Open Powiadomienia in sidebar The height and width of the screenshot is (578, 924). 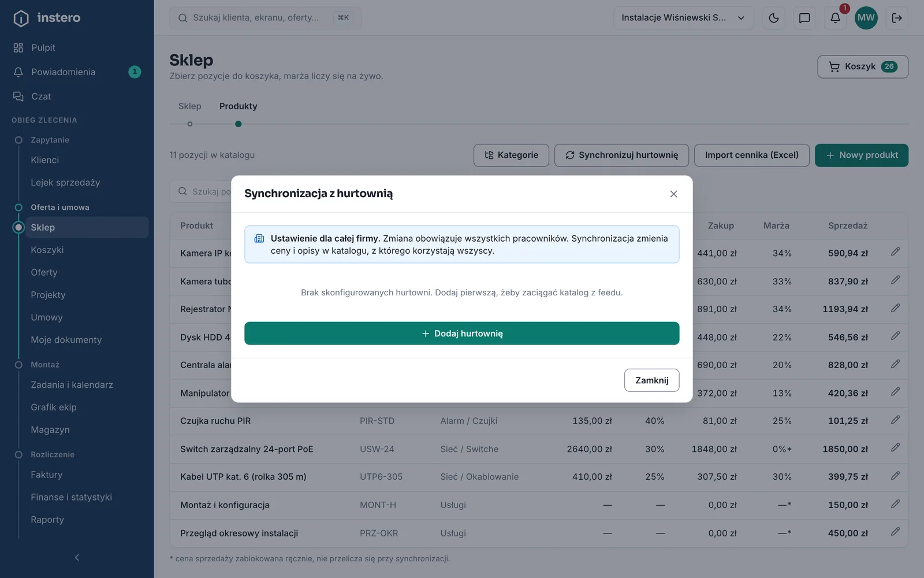click(x=77, y=72)
